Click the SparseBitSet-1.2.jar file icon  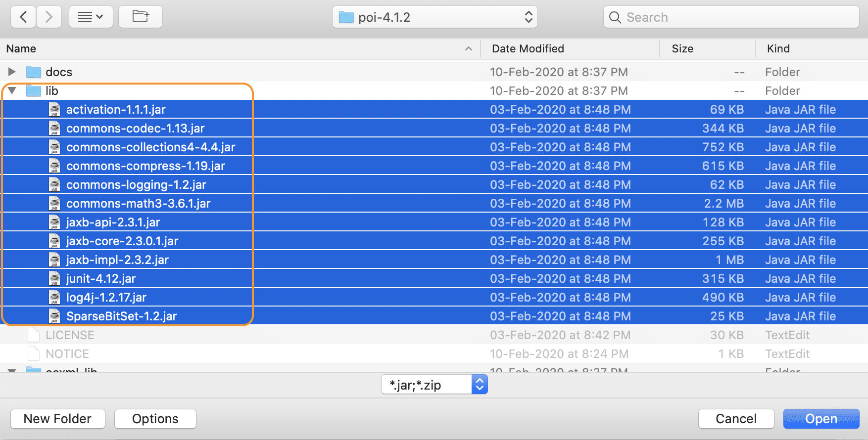(54, 316)
